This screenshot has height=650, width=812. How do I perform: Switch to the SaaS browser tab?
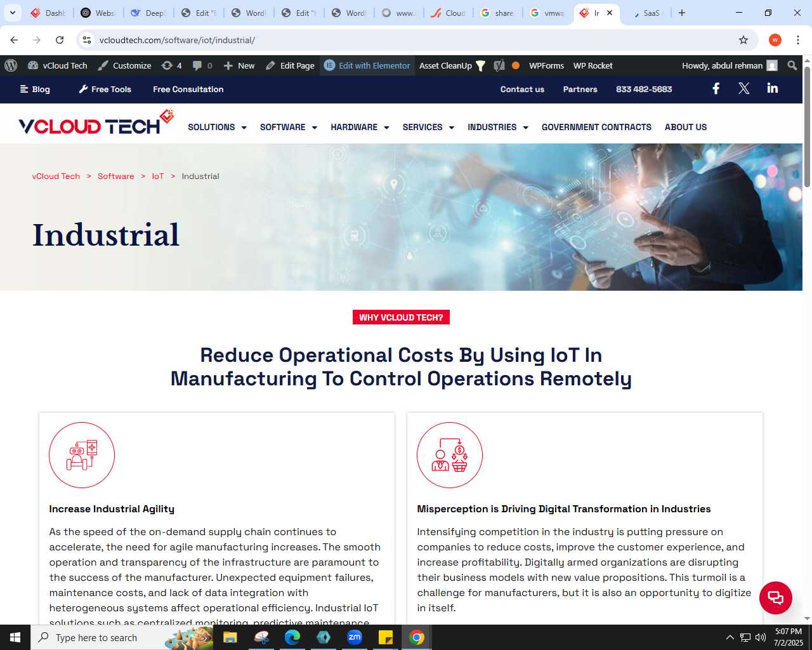point(647,13)
